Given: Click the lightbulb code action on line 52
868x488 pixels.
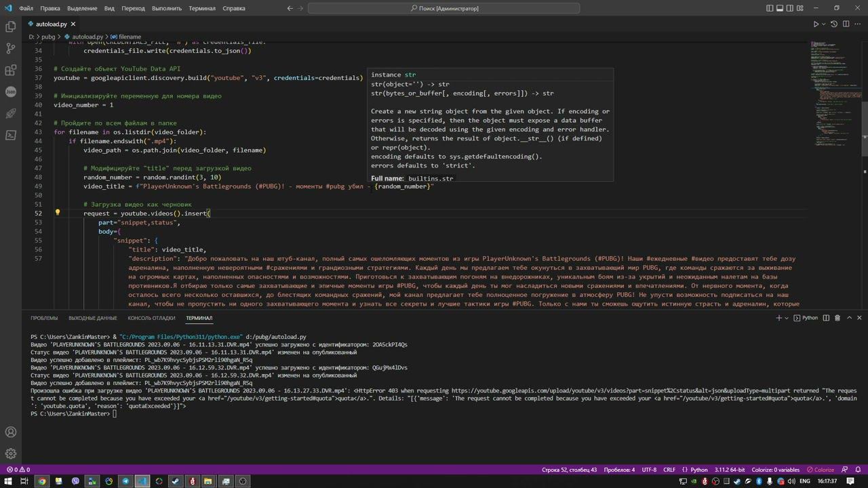Looking at the screenshot, I should point(58,213).
